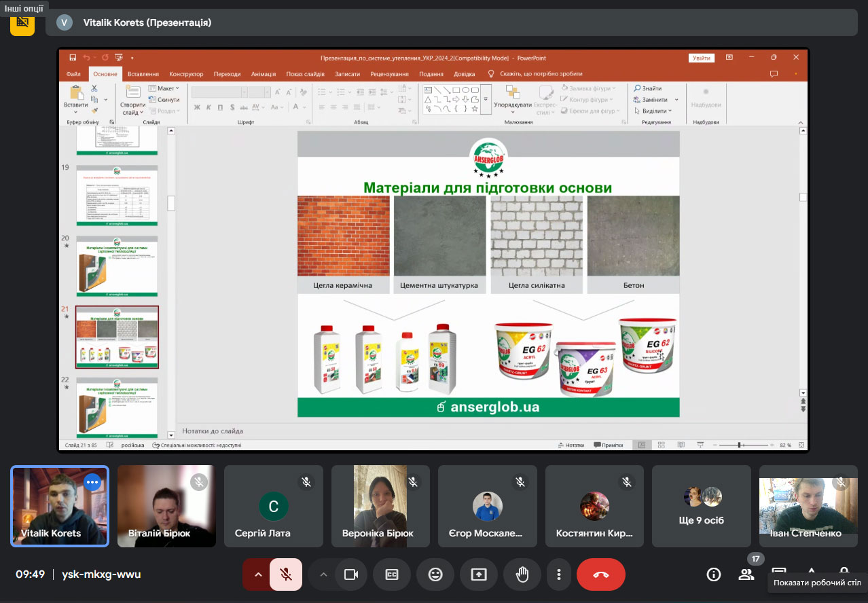Toggle the camera in the meeting bar
Screen dimensions: 868x603
click(x=351, y=574)
